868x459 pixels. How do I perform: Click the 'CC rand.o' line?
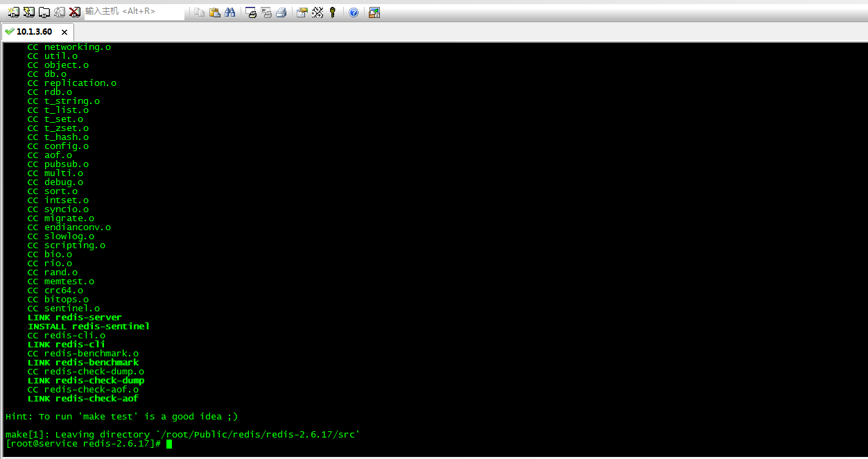click(x=53, y=272)
